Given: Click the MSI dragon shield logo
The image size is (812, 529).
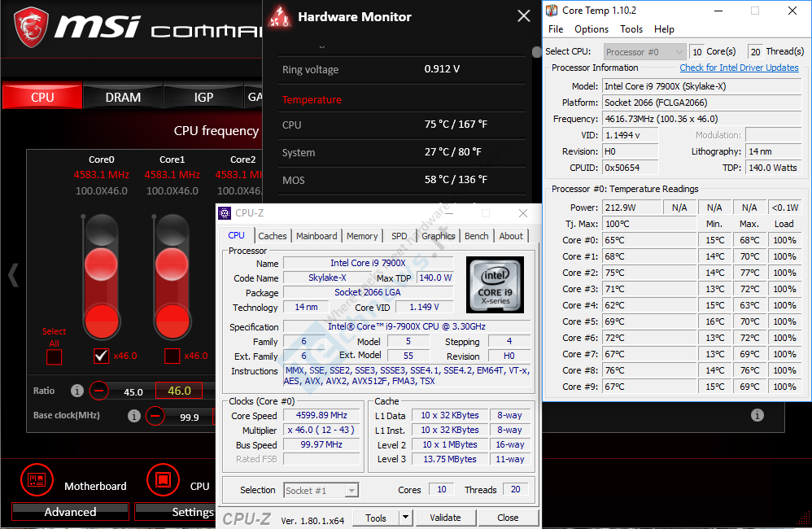Looking at the screenshot, I should 31,27.
